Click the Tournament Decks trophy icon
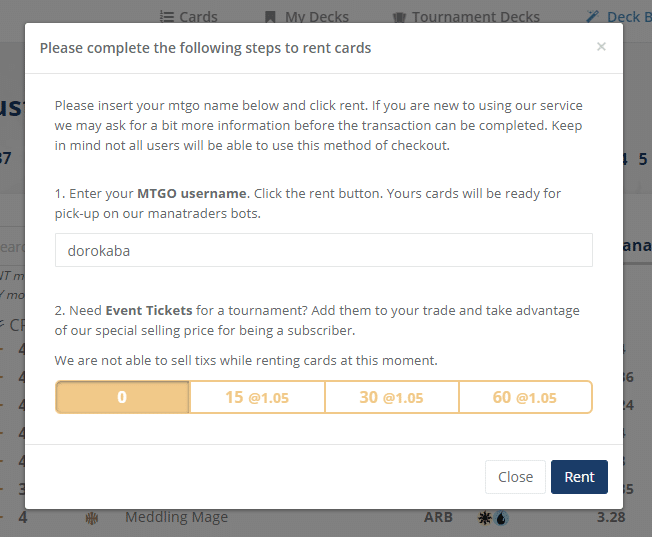This screenshot has height=537, width=652. (x=399, y=17)
